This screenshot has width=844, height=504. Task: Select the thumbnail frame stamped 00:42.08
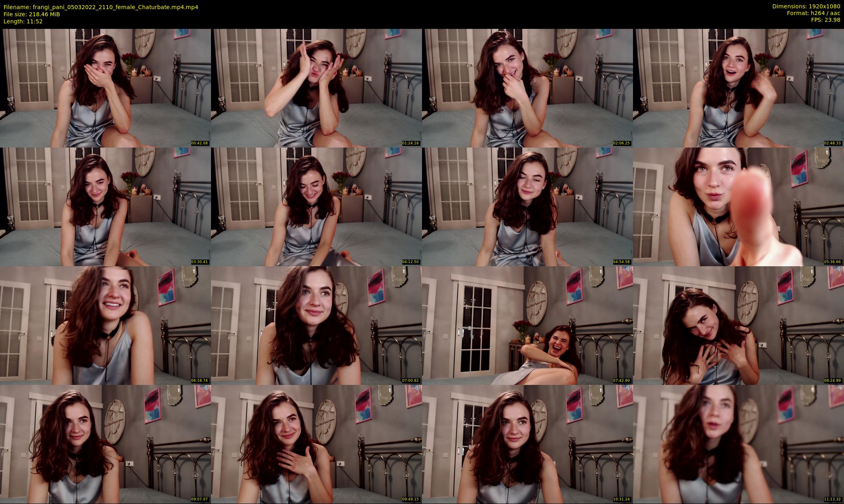[105, 88]
